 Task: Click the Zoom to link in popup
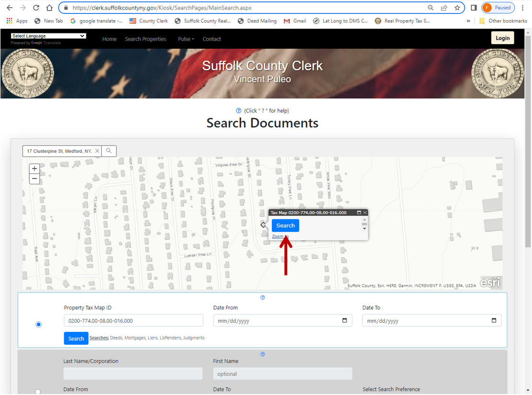click(x=280, y=237)
